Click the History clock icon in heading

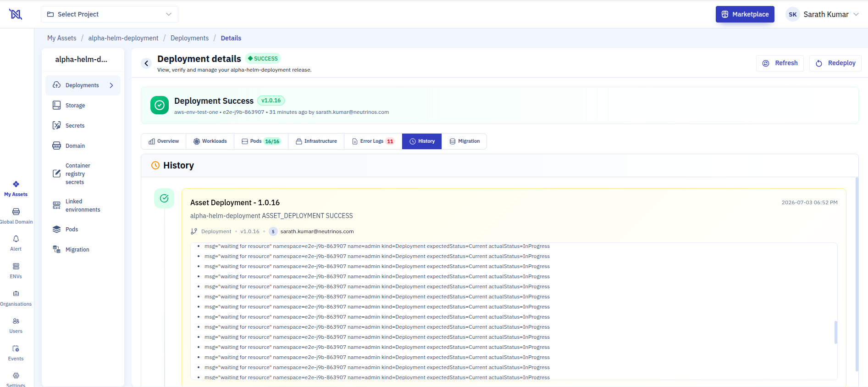coord(155,165)
